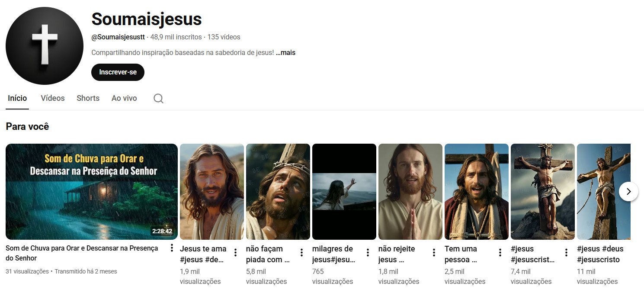This screenshot has height=296, width=644.
Task: Open options menu on '#jesus #deus #jesuscristo' video
Action: (632, 251)
